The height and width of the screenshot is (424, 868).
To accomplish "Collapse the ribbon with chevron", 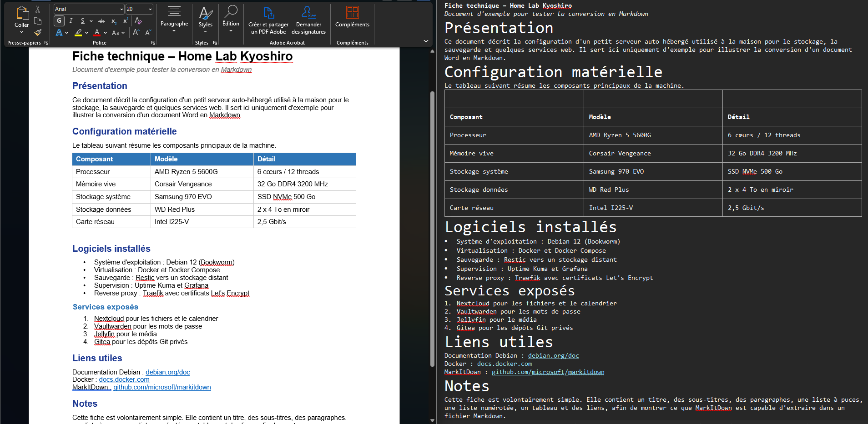I will pos(426,41).
